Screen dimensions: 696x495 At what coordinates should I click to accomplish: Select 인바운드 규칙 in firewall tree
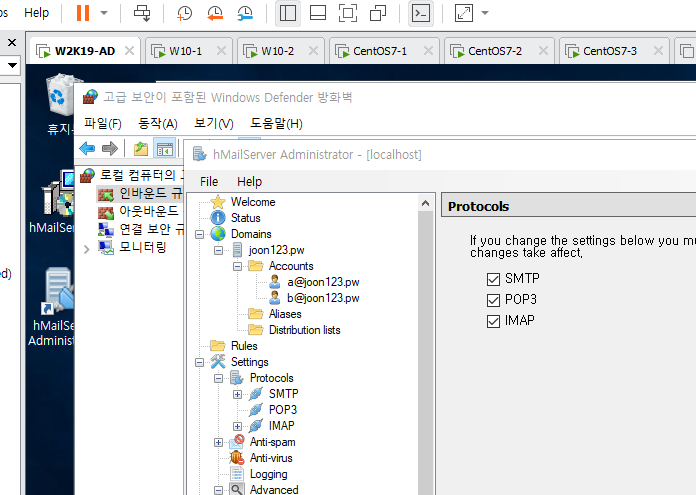[x=140, y=194]
